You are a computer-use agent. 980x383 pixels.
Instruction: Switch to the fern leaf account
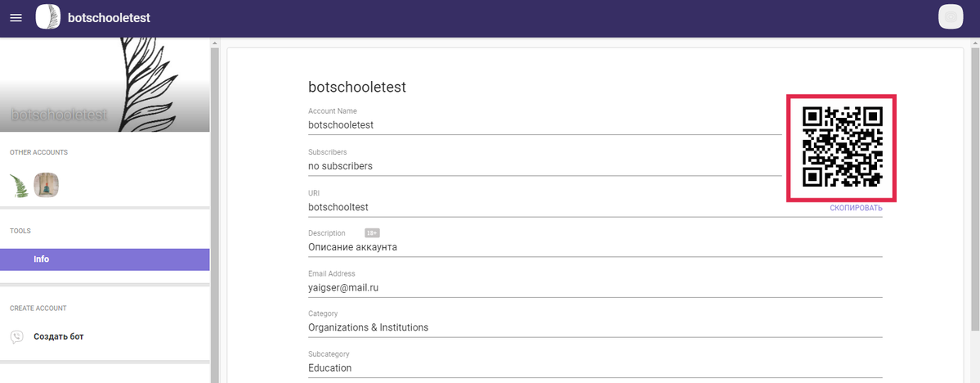(19, 186)
